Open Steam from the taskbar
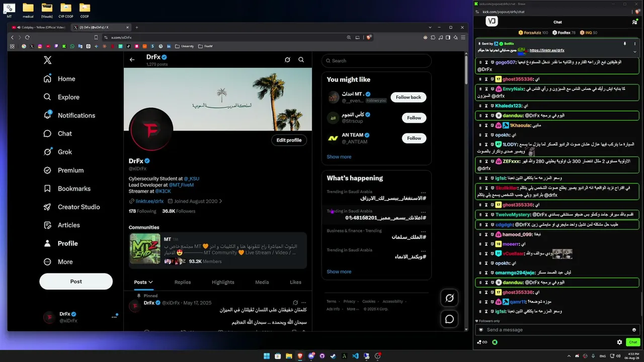This screenshot has width=644, height=362. [x=333, y=356]
